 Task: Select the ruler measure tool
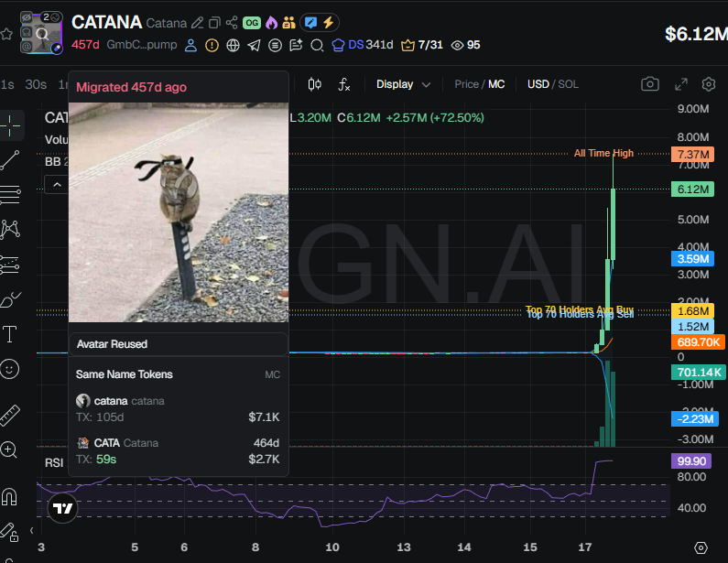tap(10, 416)
